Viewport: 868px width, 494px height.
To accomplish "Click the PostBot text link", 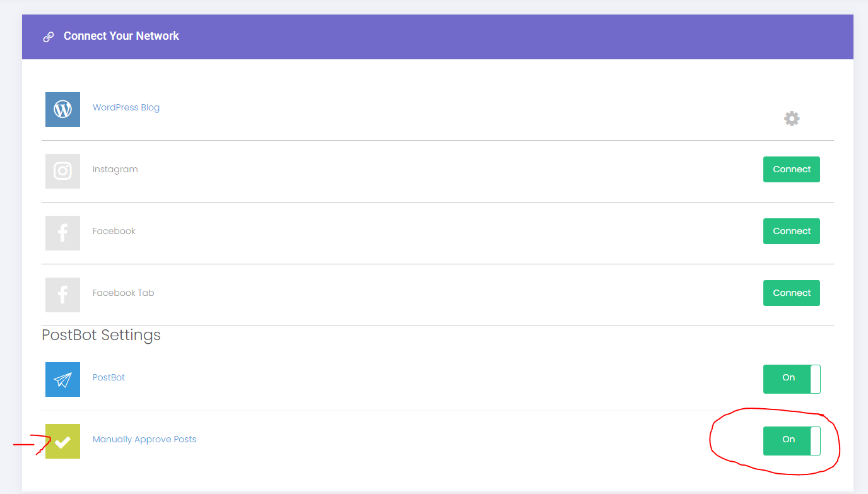I will coord(108,377).
